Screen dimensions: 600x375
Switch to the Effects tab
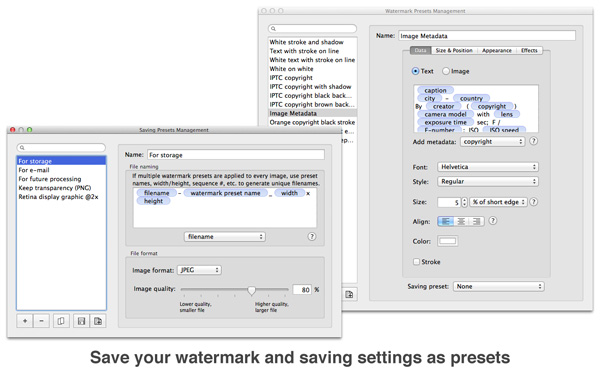(x=529, y=51)
